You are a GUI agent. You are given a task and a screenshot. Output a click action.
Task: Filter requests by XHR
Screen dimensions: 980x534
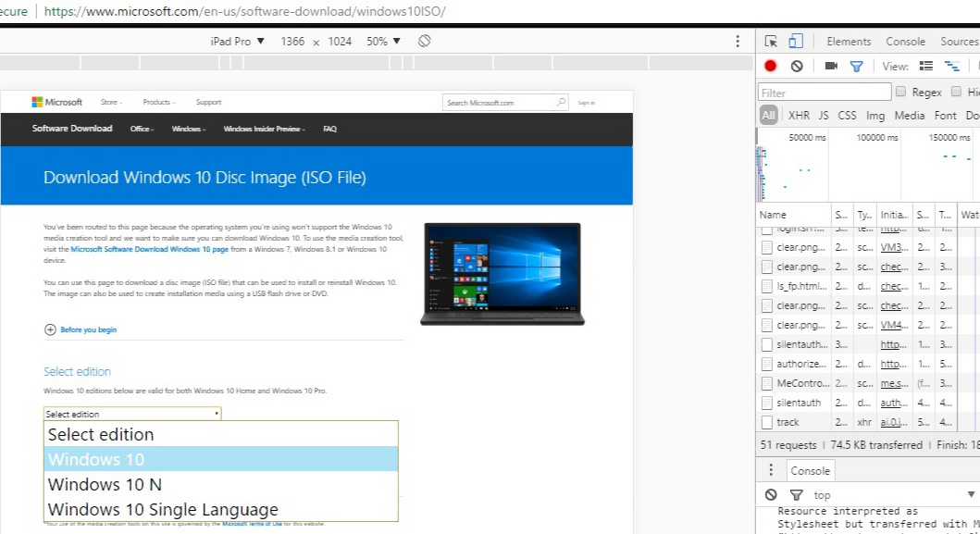[x=798, y=115]
